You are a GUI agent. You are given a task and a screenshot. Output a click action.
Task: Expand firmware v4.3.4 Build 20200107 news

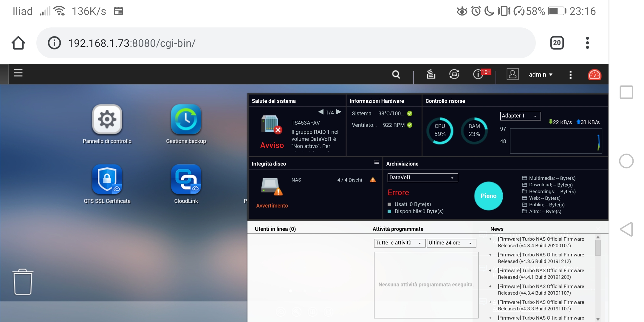[x=490, y=239]
